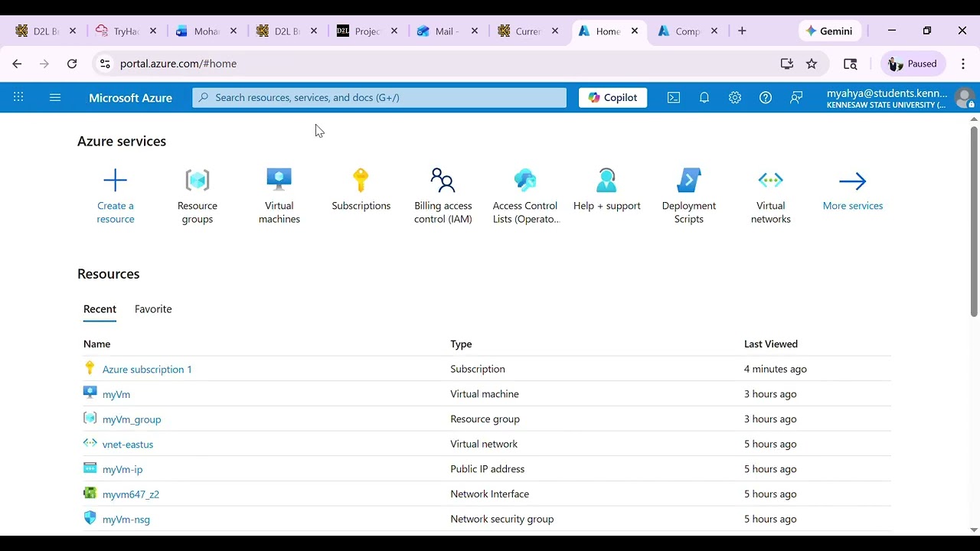Open Chrome three-dot menu
Viewport: 980px width, 551px height.
963,64
